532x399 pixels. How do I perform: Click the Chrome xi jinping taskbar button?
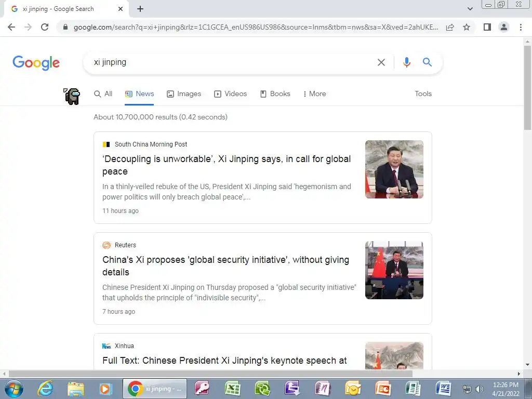155,389
